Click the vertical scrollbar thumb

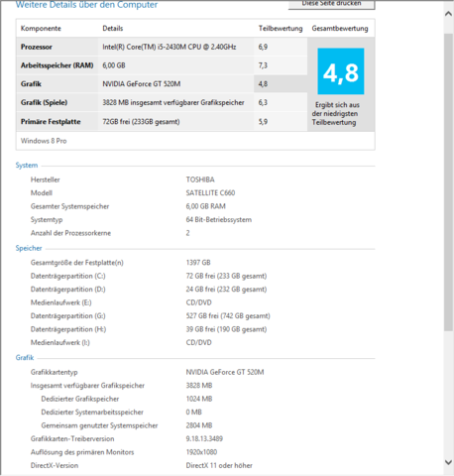click(448, 181)
